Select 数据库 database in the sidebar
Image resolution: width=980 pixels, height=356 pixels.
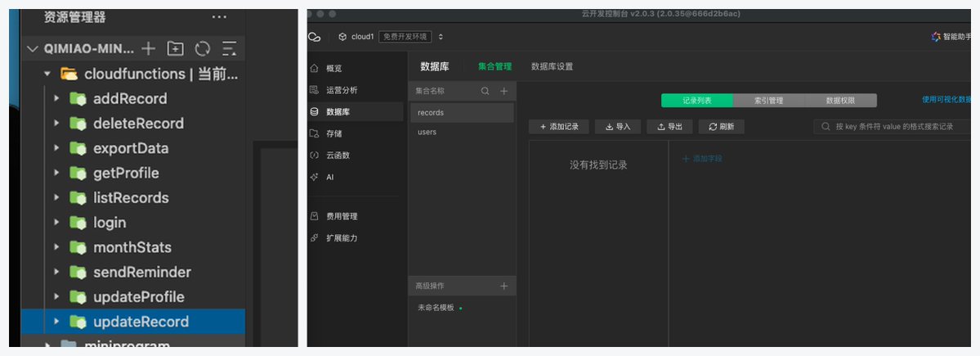point(355,112)
